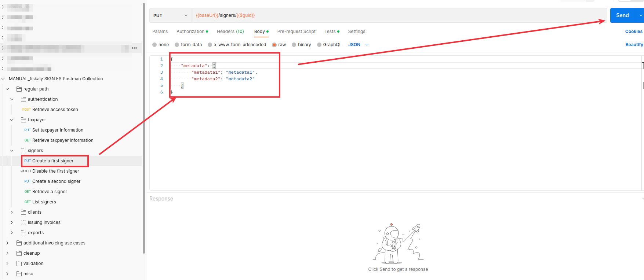Open the PUT method dropdown

coord(170,15)
